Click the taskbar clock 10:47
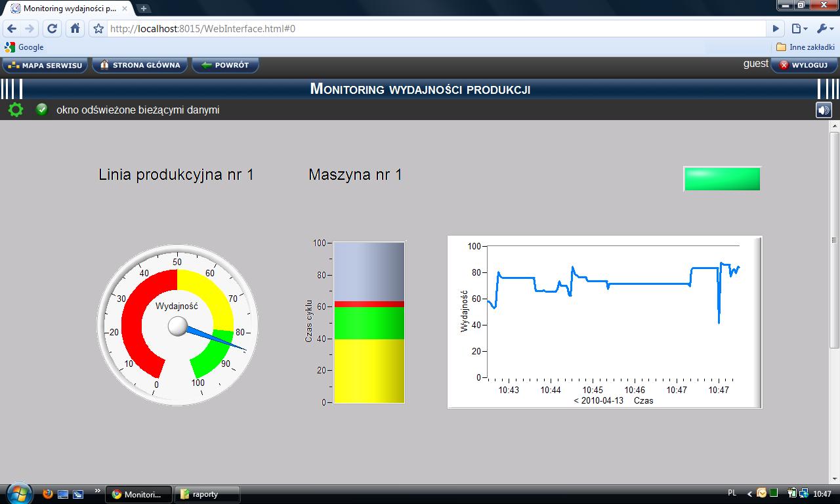The height and width of the screenshot is (504, 840). point(822,494)
